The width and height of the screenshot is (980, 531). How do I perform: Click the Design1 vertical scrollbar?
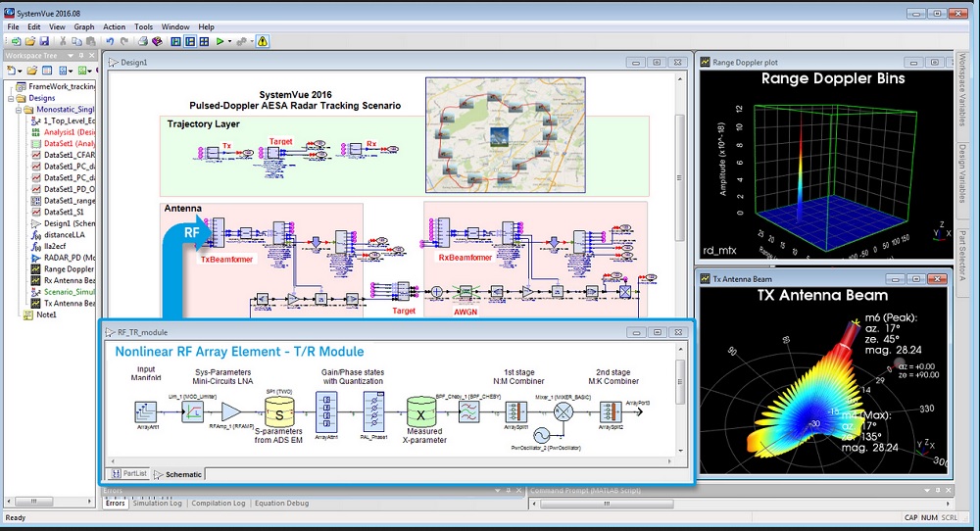point(680,177)
